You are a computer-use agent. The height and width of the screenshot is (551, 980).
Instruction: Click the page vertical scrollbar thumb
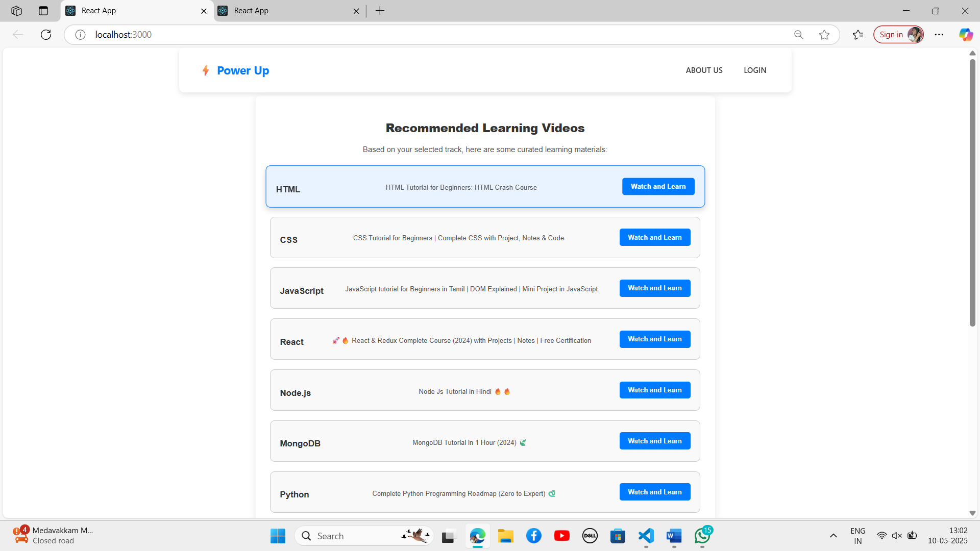972,194
